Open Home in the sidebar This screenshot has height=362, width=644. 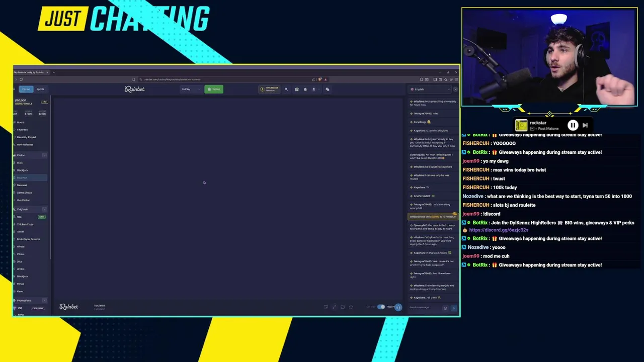(x=21, y=122)
